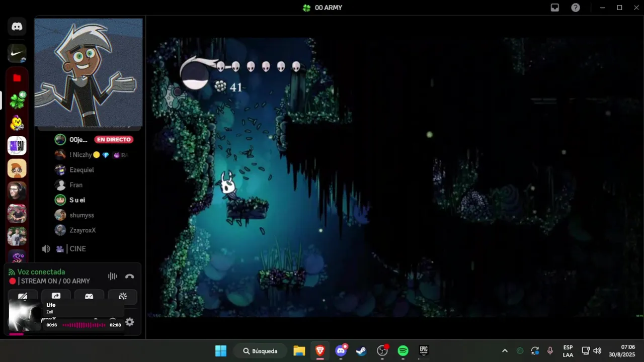Toggle noise suppression waveform icon

[113, 276]
